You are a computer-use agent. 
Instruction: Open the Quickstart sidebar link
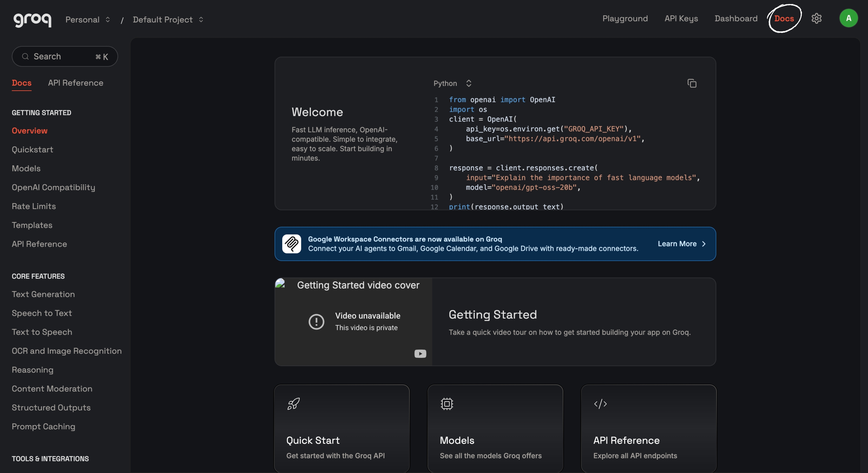point(32,150)
